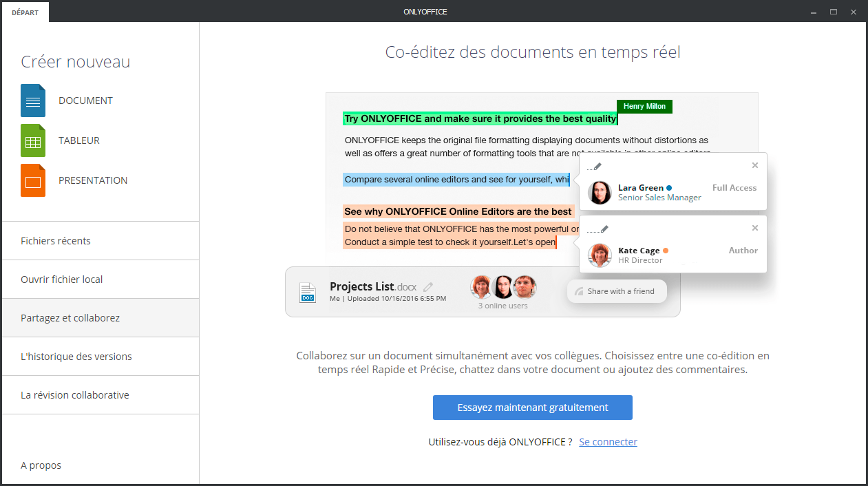
Task: Click the heading Co-éditez des documents en temps réel
Action: pos(533,52)
